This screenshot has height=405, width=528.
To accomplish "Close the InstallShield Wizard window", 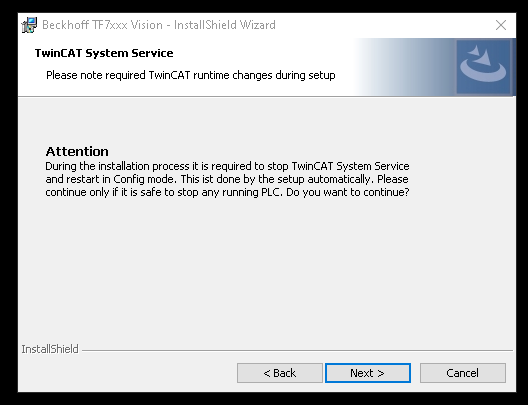I will pyautogui.click(x=501, y=25).
